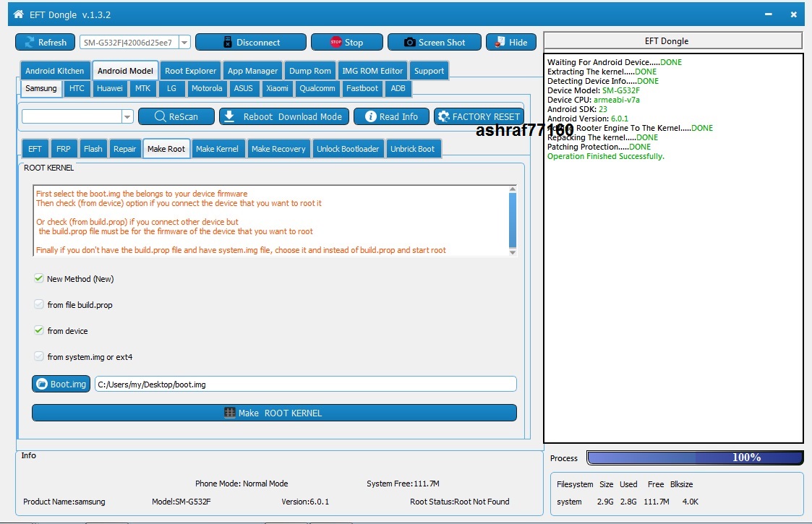Screen dimensions: 812x524
Task: Open the Make Recovery sub-tab
Action: click(x=278, y=149)
